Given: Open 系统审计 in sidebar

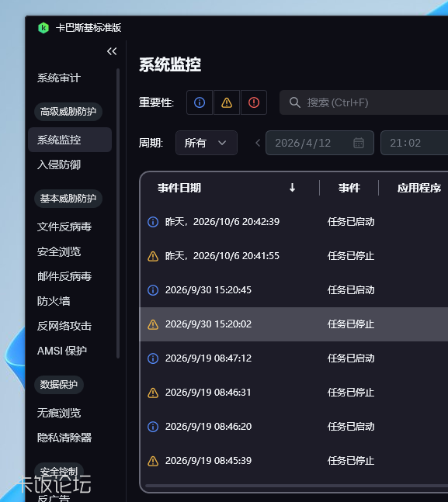Looking at the screenshot, I should (59, 78).
